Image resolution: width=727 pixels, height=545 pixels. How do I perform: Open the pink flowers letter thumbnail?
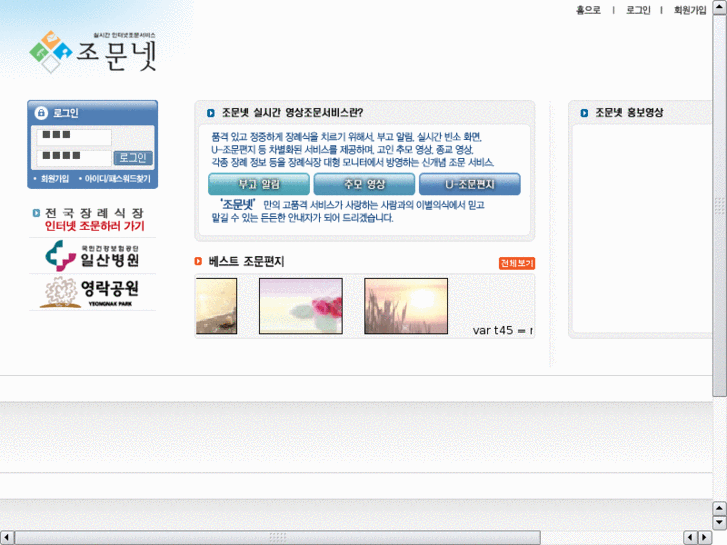tap(301, 306)
